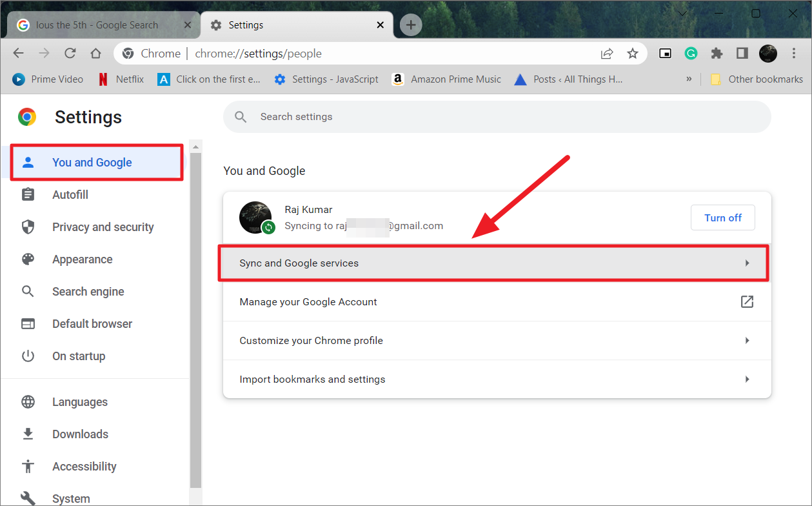Open Manage your Google Account

coord(497,302)
